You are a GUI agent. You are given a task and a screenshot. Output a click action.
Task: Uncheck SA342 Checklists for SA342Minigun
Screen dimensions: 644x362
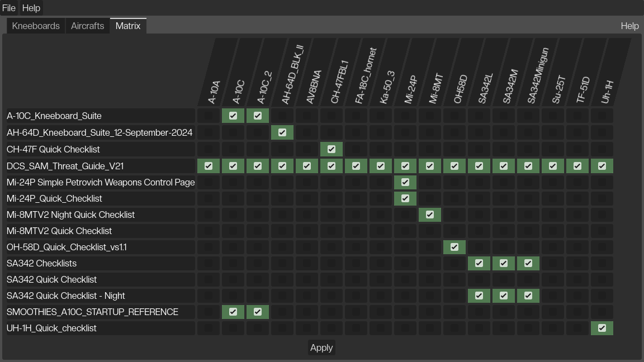[x=528, y=263]
